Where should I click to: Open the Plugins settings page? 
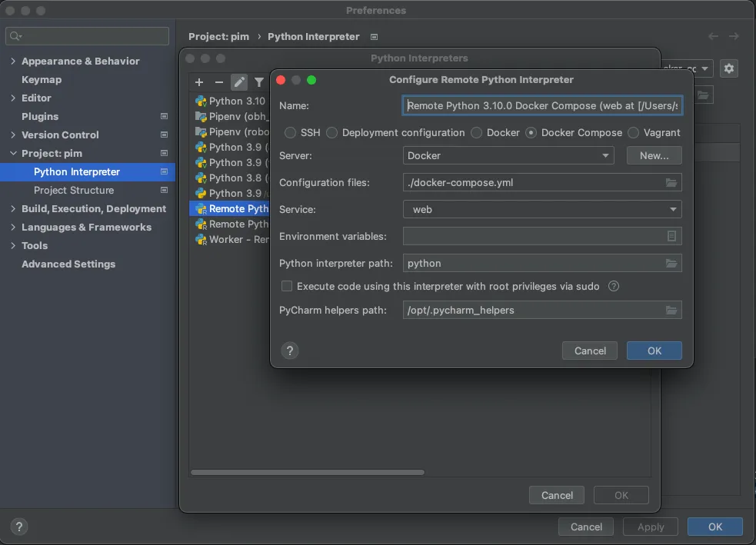point(40,116)
